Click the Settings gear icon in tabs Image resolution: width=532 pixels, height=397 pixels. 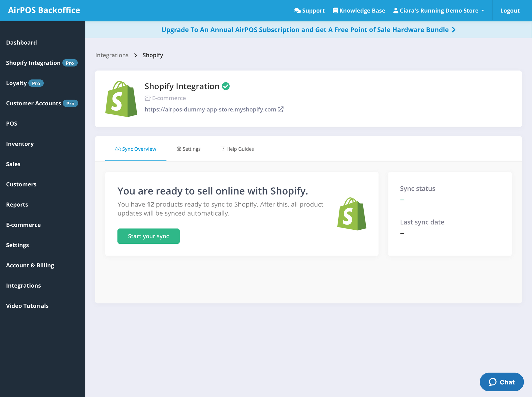click(179, 149)
